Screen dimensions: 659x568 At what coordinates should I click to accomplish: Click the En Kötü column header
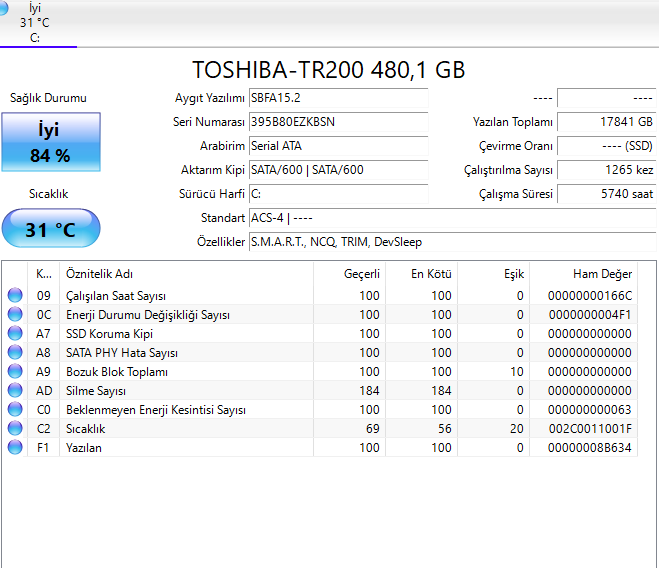tap(421, 274)
